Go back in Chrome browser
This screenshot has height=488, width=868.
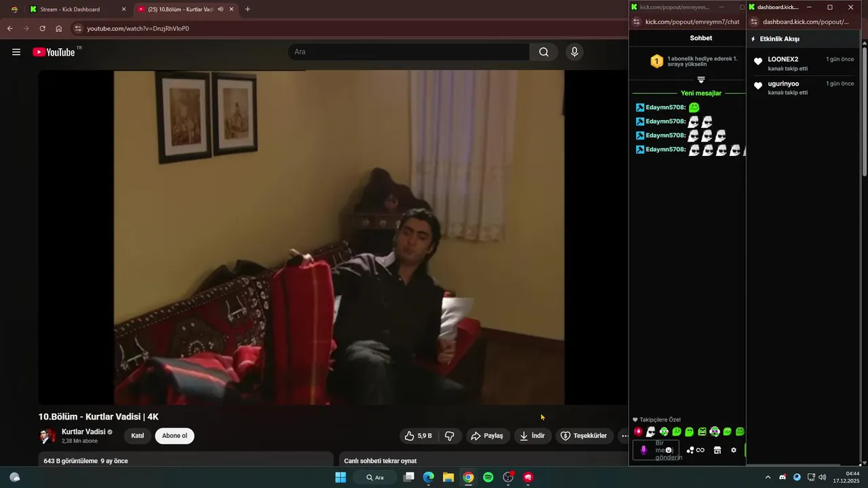(9, 28)
